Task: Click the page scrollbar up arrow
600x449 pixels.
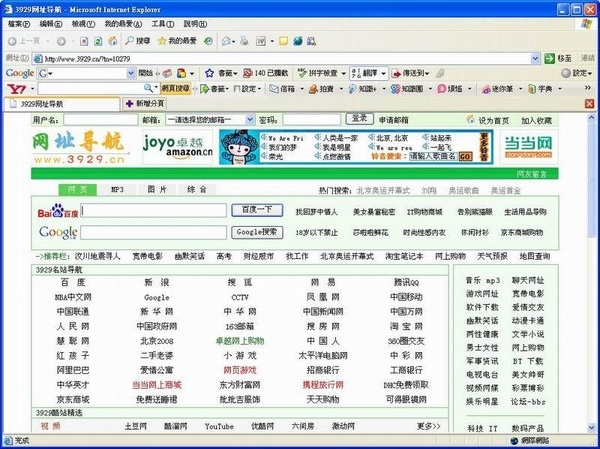Action: pyautogui.click(x=592, y=118)
